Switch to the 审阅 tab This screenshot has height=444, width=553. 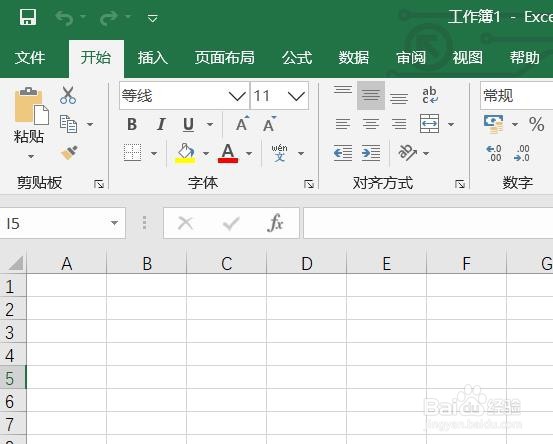point(411,57)
